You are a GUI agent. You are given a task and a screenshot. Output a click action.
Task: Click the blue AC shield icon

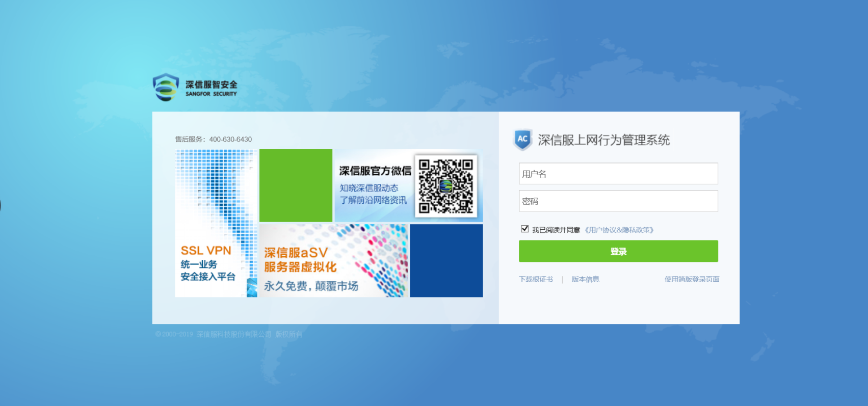[522, 140]
